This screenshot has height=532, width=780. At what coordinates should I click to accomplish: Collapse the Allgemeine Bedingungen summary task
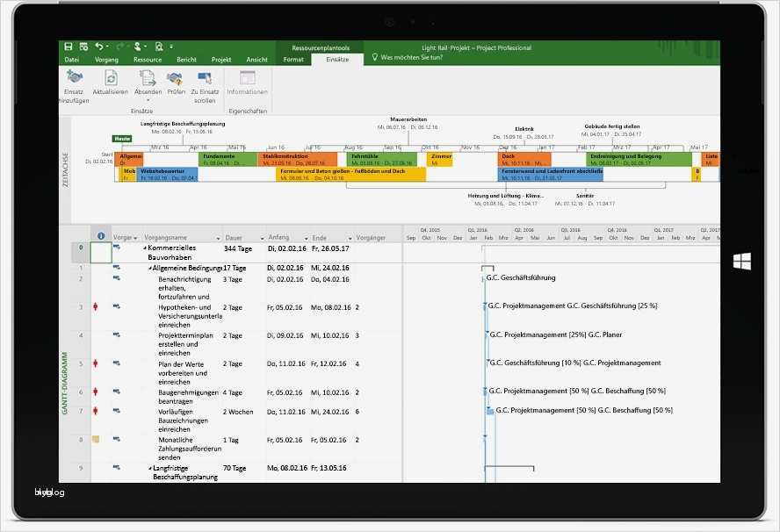coord(149,268)
